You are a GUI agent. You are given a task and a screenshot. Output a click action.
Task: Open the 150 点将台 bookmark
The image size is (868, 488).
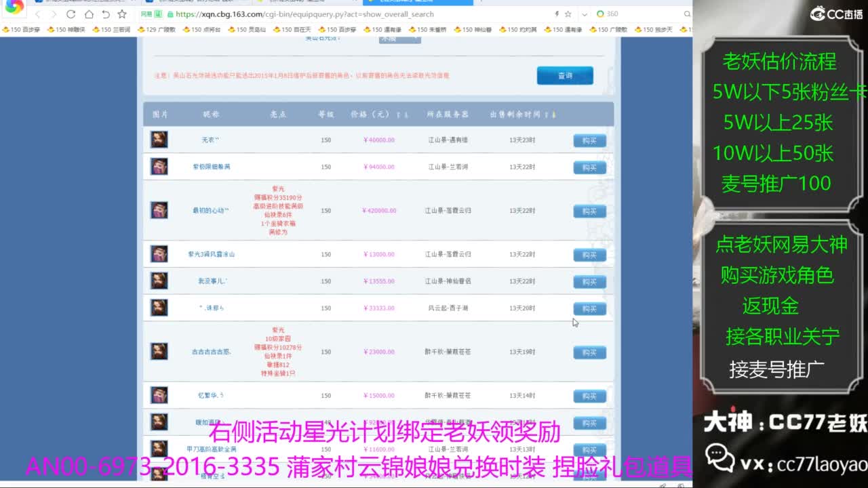click(x=201, y=30)
